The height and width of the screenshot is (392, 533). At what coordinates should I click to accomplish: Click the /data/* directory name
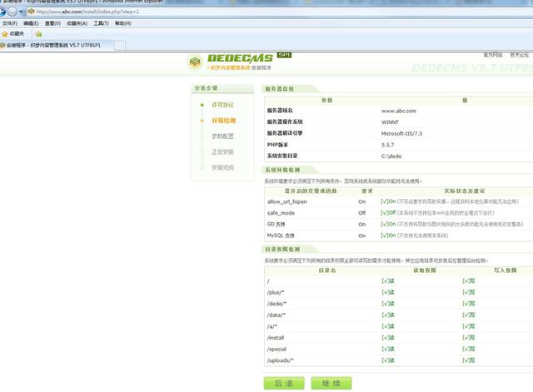click(276, 315)
